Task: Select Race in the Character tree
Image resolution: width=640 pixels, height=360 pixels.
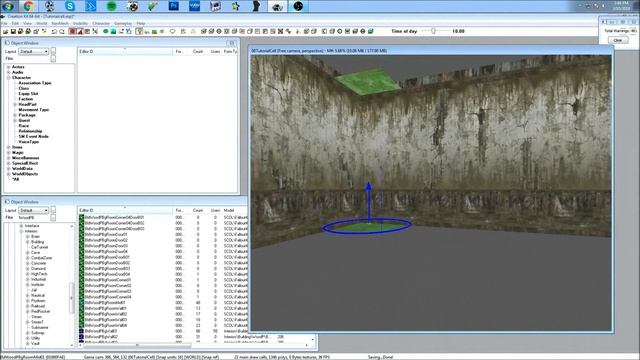Action: pyautogui.click(x=24, y=126)
